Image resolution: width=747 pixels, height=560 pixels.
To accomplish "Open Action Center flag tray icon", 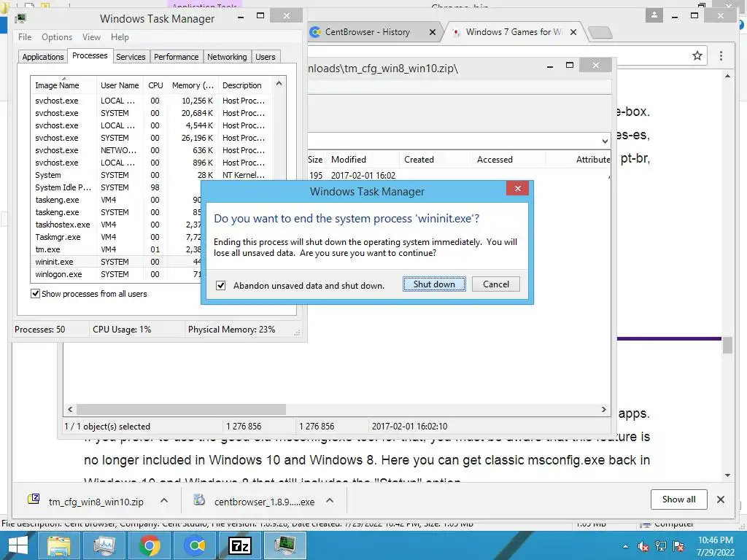I will click(678, 546).
